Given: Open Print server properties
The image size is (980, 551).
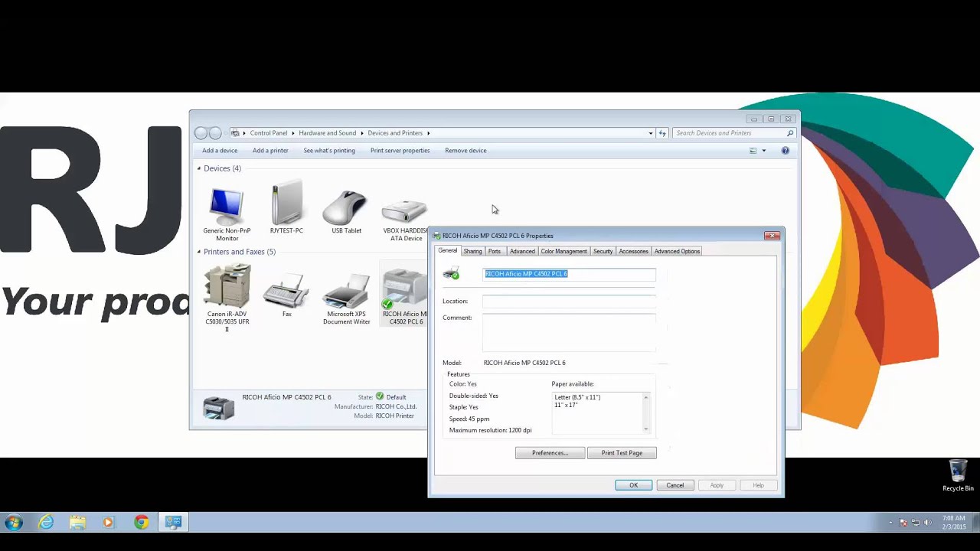Looking at the screenshot, I should pyautogui.click(x=400, y=151).
